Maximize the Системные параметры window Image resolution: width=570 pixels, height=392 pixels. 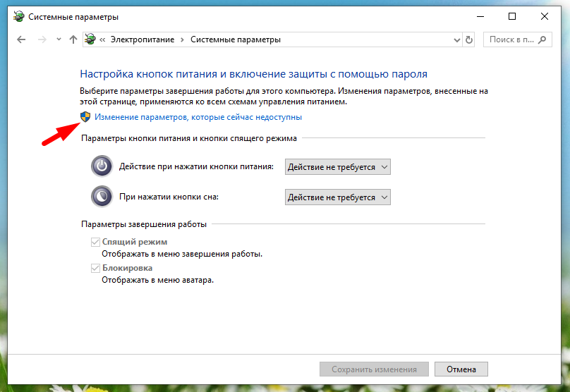click(x=512, y=17)
